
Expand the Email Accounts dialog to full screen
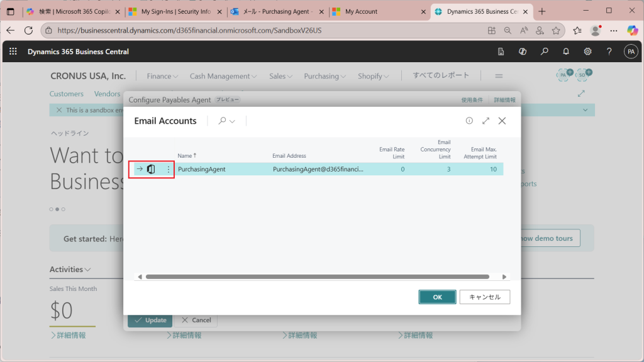(x=486, y=121)
